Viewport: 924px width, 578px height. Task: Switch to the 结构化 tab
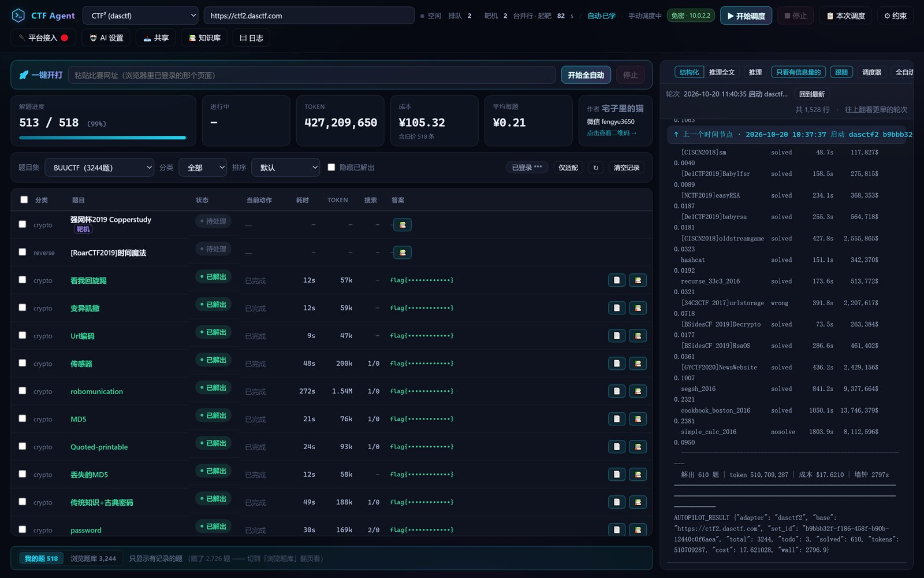[689, 72]
